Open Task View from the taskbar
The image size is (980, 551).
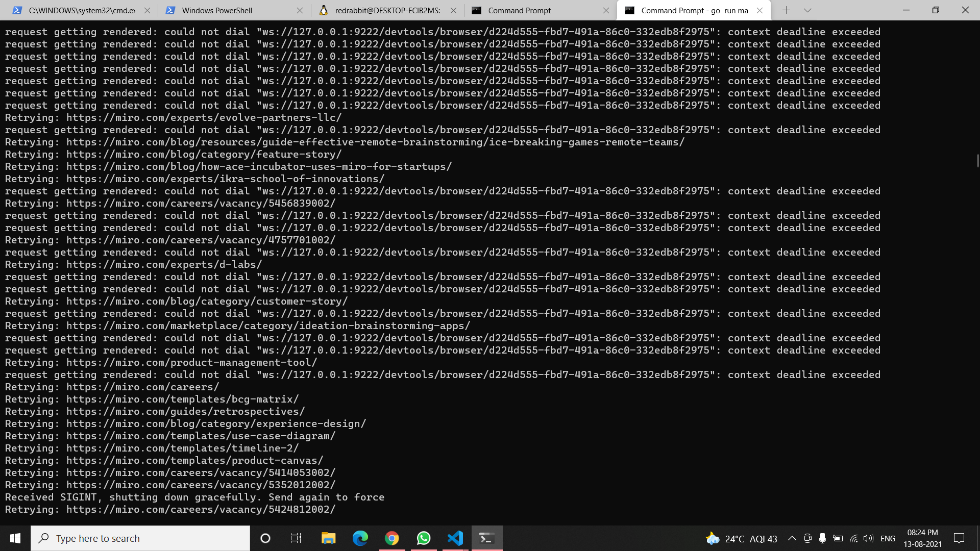tap(296, 538)
